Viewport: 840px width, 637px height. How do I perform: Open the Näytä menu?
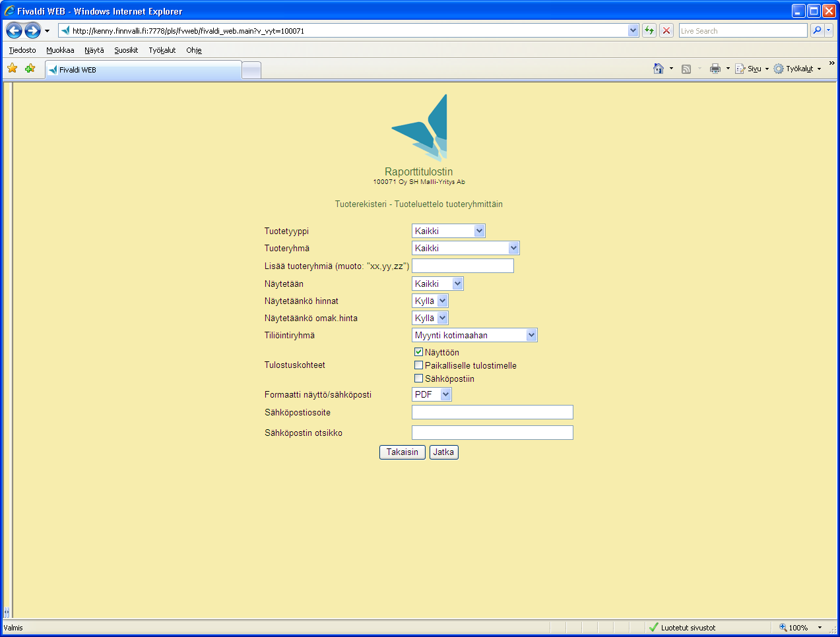tap(94, 50)
